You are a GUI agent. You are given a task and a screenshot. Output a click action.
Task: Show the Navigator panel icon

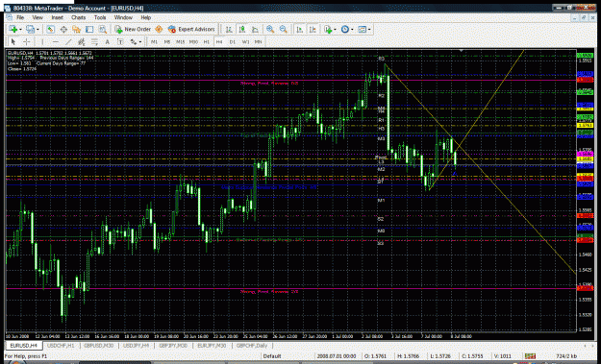pyautogui.click(x=76, y=29)
